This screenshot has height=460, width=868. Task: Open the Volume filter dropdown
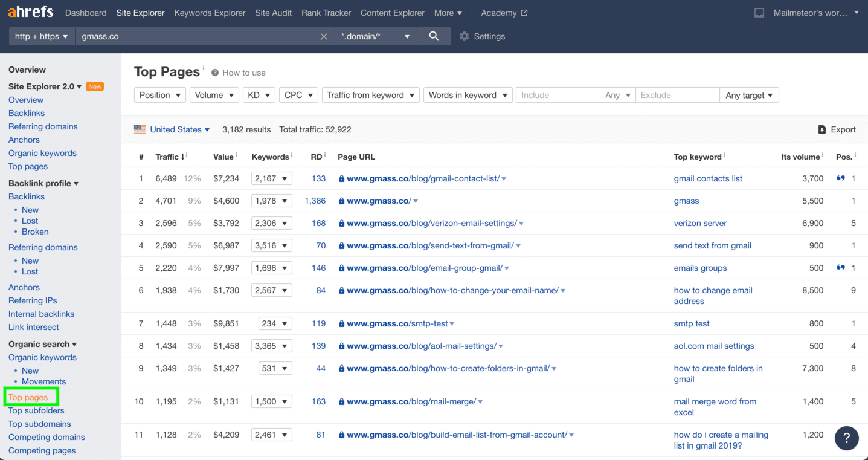point(214,95)
